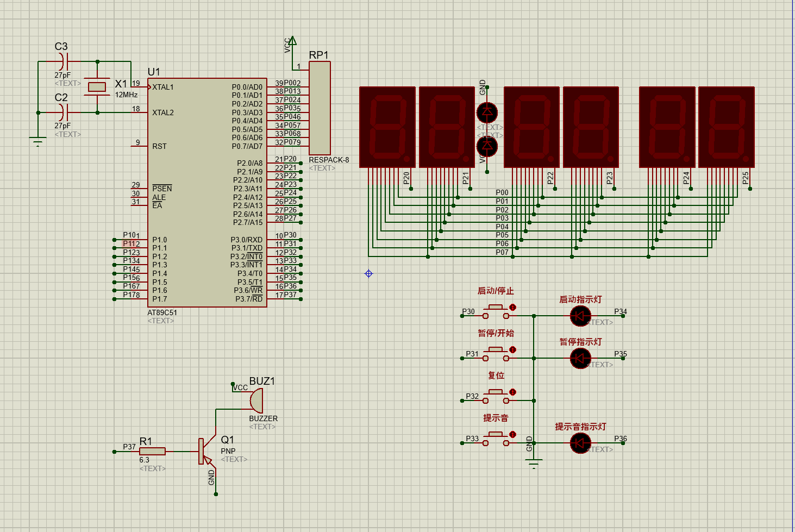The height and width of the screenshot is (532, 795).
Task: Click the 暂停/开始 push button switch
Action: coord(496,354)
